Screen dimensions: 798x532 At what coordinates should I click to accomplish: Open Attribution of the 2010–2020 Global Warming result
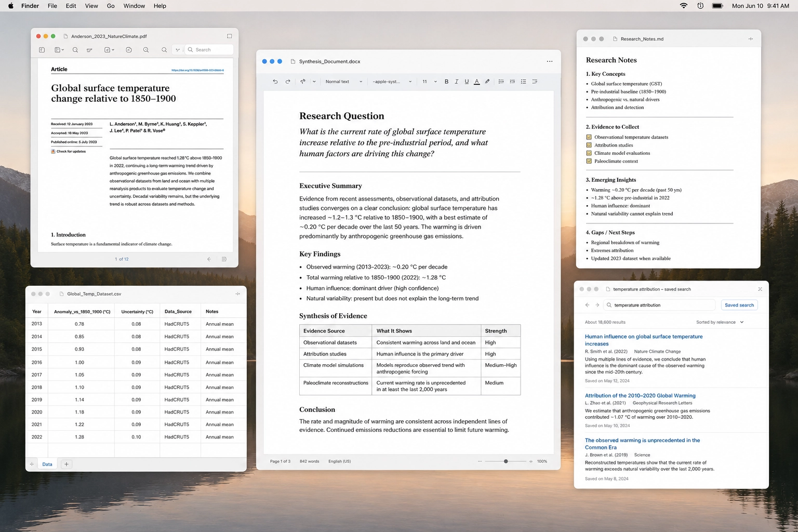pos(640,396)
